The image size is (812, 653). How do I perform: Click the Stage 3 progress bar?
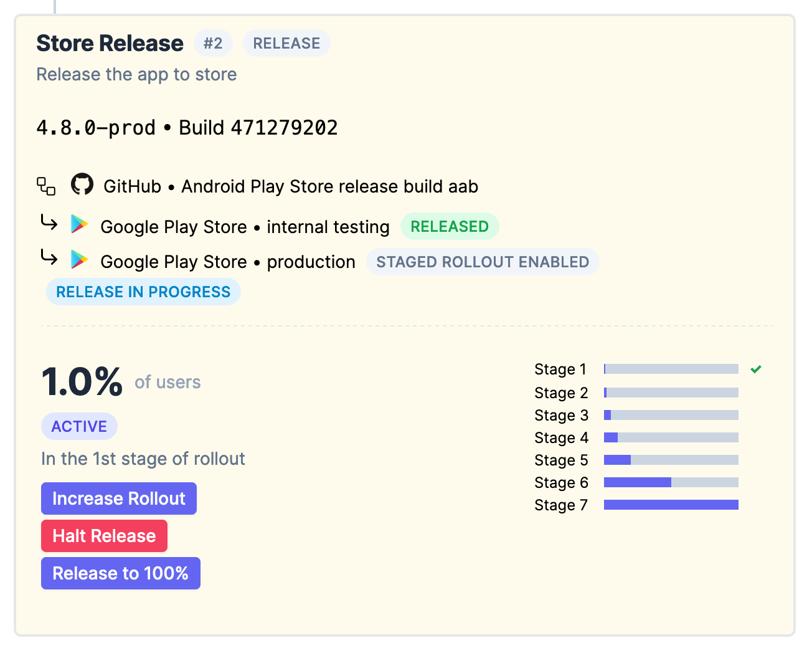pos(671,415)
